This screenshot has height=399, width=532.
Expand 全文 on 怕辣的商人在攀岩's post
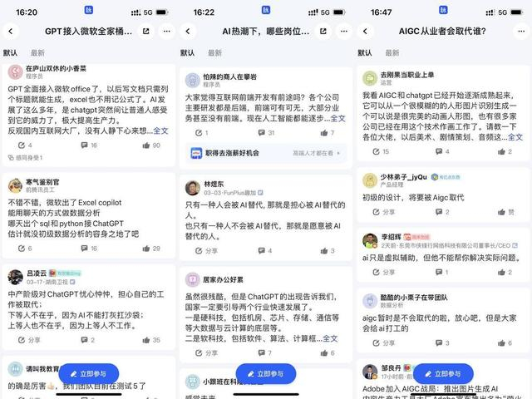338,118
